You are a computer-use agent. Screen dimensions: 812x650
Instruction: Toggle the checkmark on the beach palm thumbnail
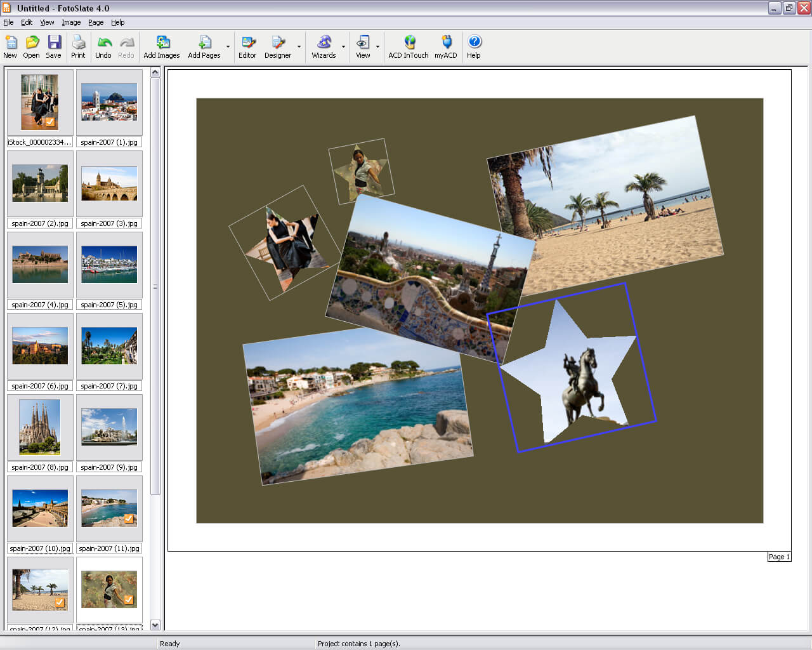click(60, 602)
